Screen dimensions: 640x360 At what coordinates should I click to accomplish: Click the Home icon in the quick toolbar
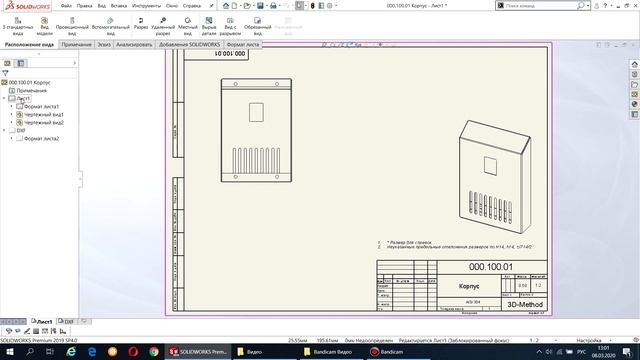coord(226,6)
